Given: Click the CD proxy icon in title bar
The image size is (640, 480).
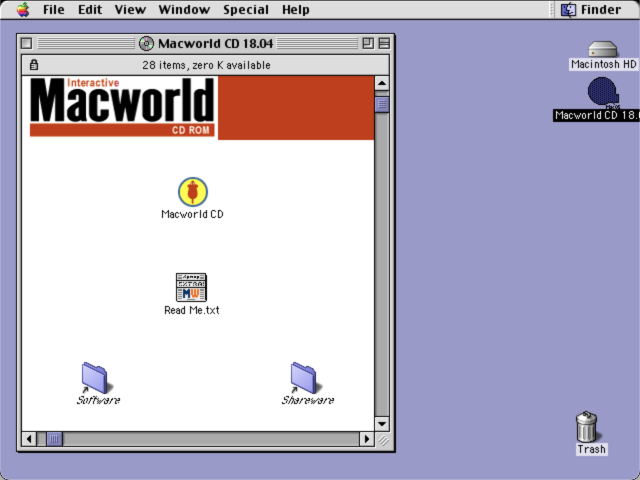Looking at the screenshot, I should pos(146,43).
